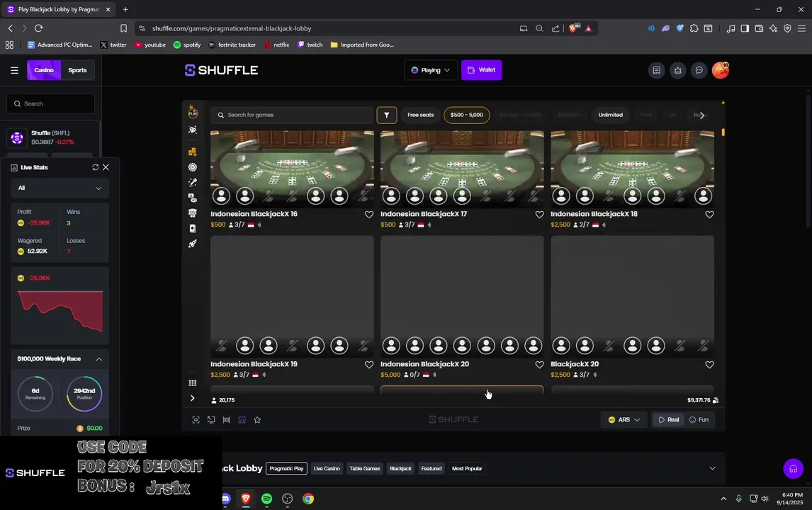Open the VIP crown icon in the header
Image resolution: width=812 pixels, height=510 pixels.
[x=677, y=70]
